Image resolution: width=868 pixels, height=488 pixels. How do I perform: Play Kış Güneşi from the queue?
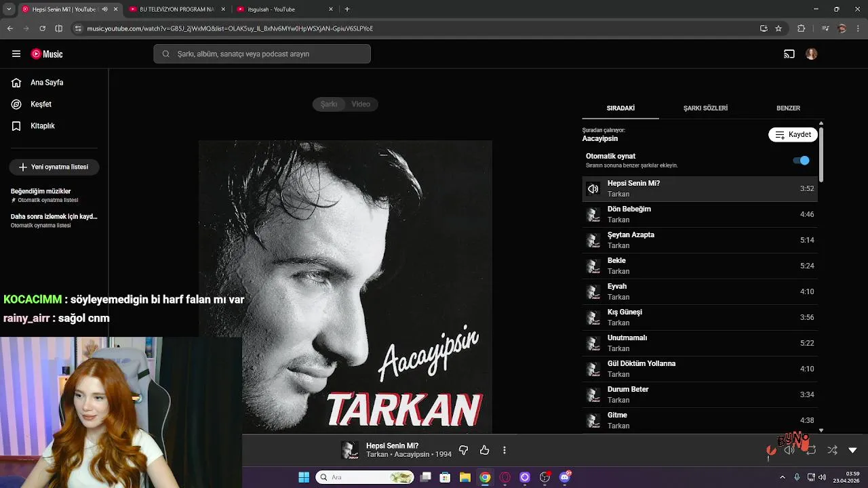click(x=700, y=318)
